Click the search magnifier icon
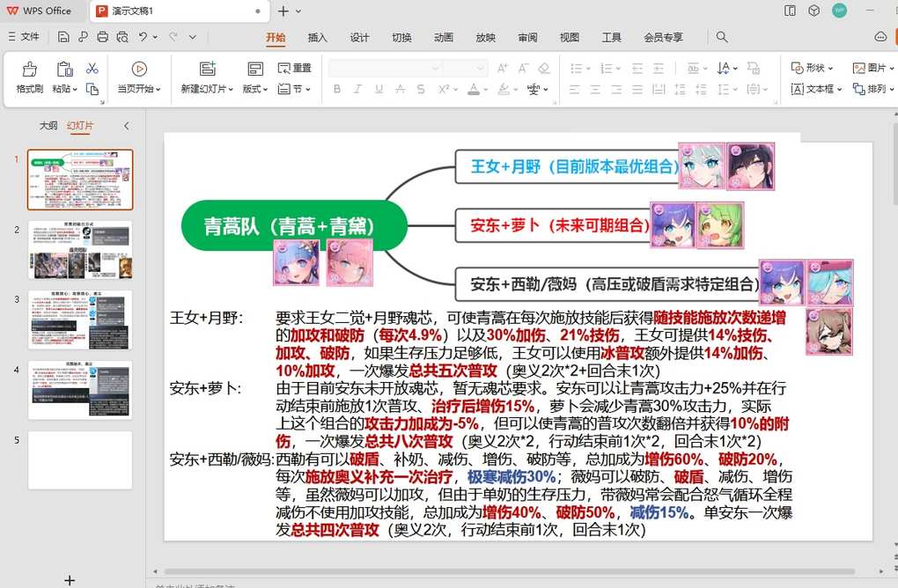 pyautogui.click(x=722, y=37)
